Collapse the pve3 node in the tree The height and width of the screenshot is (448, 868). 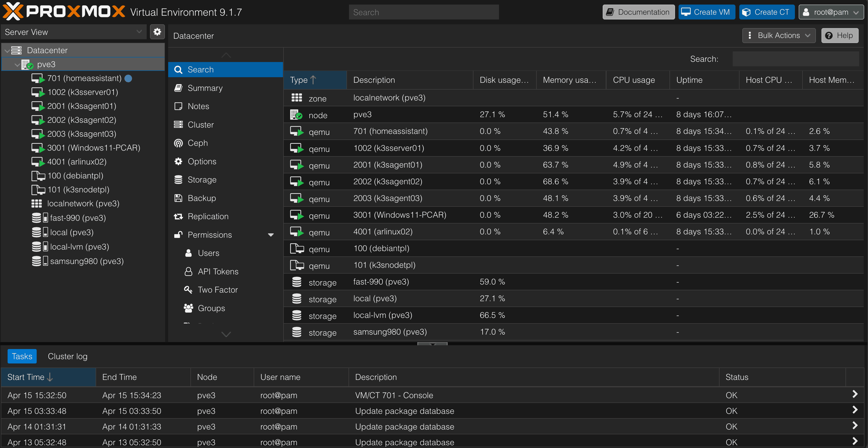click(17, 64)
